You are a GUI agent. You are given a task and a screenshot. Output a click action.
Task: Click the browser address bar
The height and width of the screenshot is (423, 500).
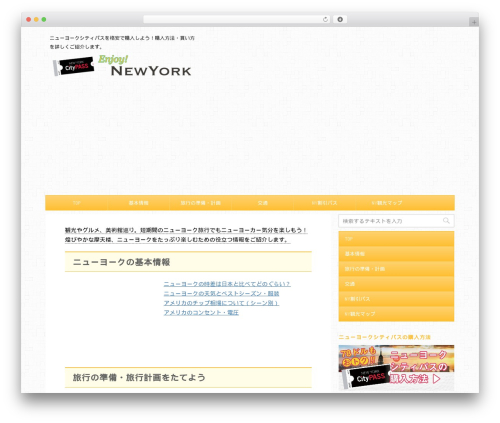pyautogui.click(x=236, y=20)
